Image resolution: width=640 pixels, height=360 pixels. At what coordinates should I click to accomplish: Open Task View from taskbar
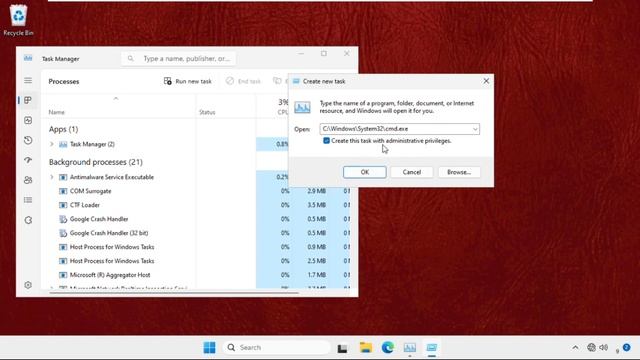tap(342, 348)
